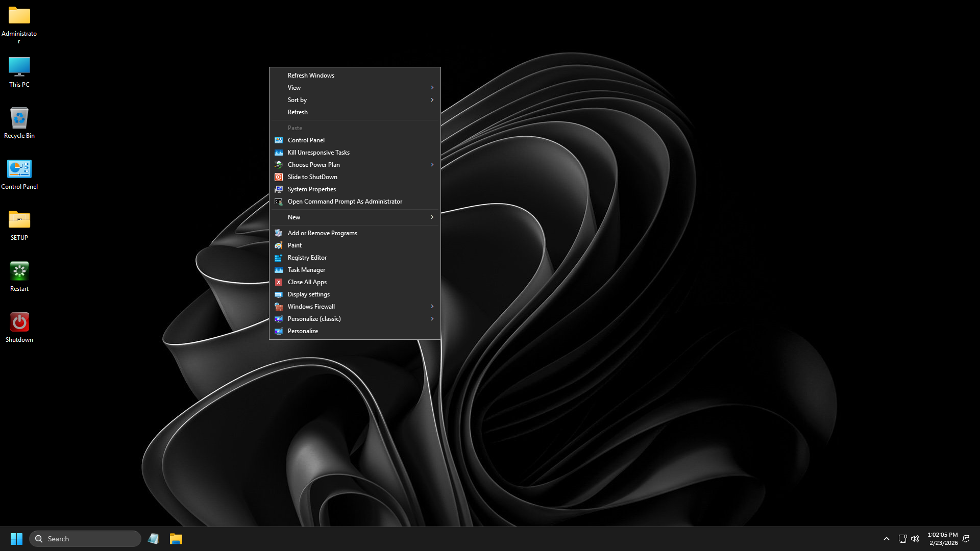The height and width of the screenshot is (551, 980).
Task: Click the System Properties menu icon
Action: pos(279,189)
